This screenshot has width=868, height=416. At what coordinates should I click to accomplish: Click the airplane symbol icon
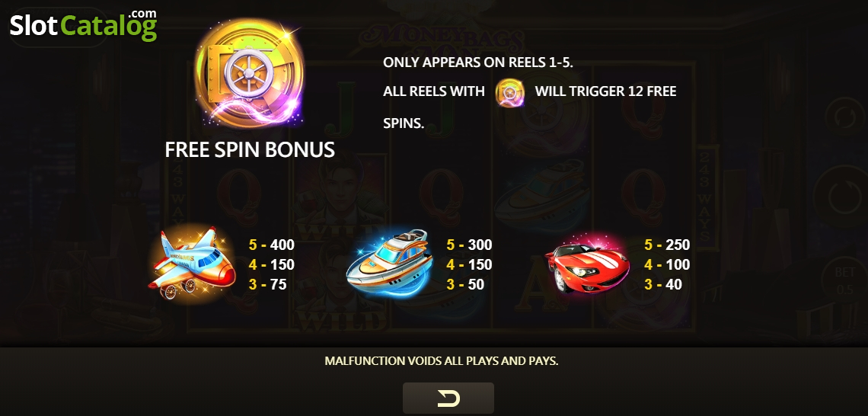pyautogui.click(x=192, y=264)
